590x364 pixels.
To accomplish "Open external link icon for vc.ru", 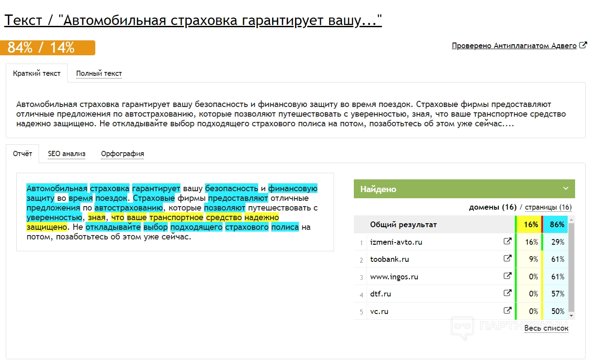I will pos(507,311).
